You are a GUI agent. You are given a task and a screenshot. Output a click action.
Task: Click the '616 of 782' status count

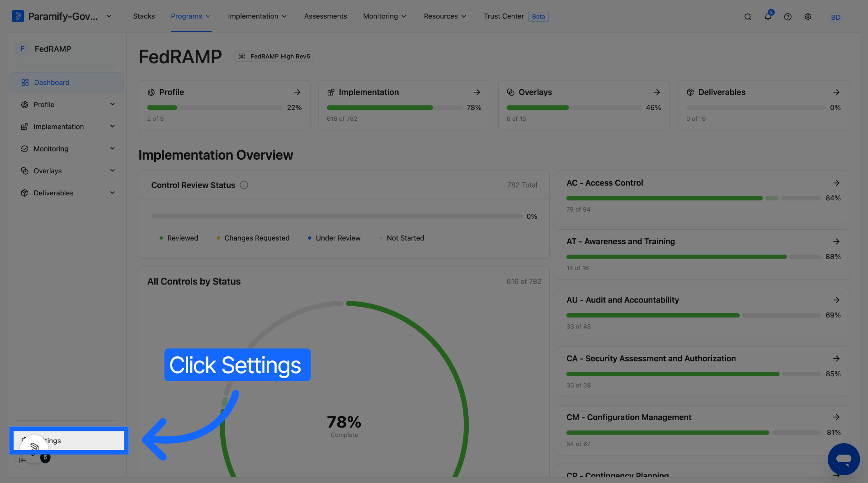[524, 281]
